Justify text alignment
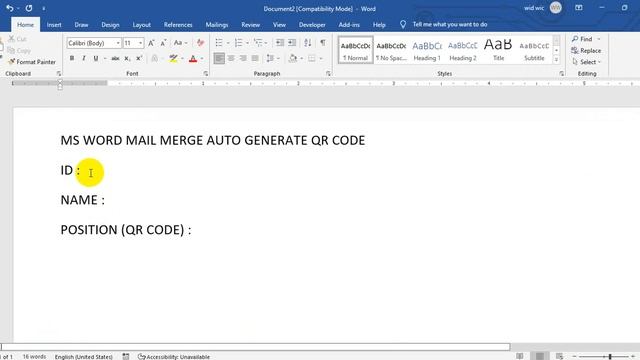640x360 pixels. point(255,59)
